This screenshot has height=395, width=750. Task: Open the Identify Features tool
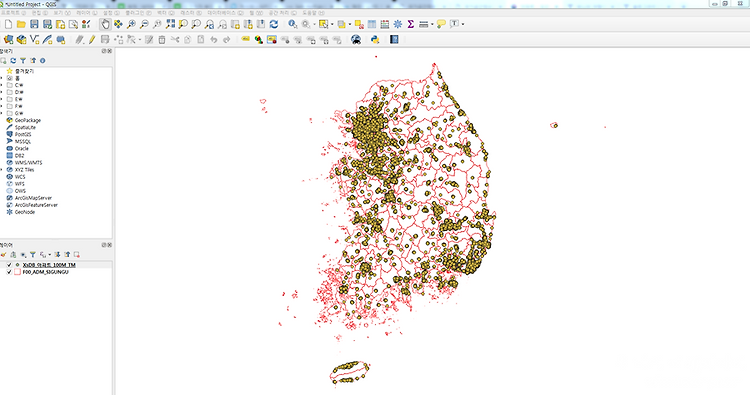pyautogui.click(x=293, y=24)
